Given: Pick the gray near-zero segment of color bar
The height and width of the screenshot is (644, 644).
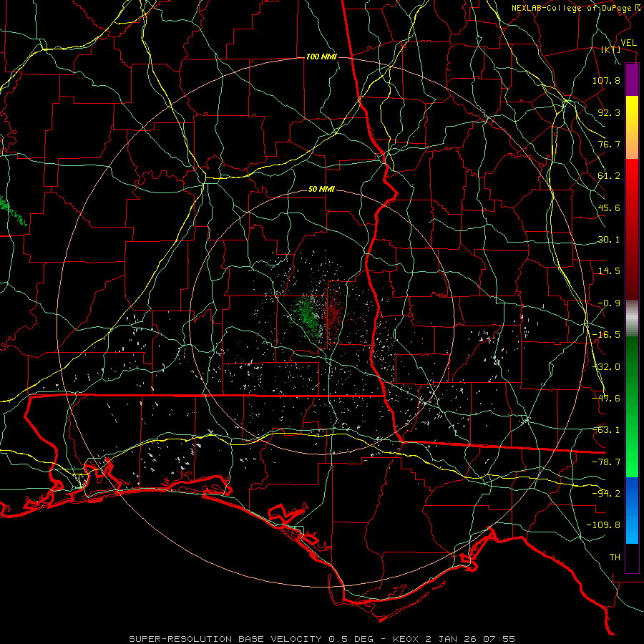Looking at the screenshot, I should (632, 318).
